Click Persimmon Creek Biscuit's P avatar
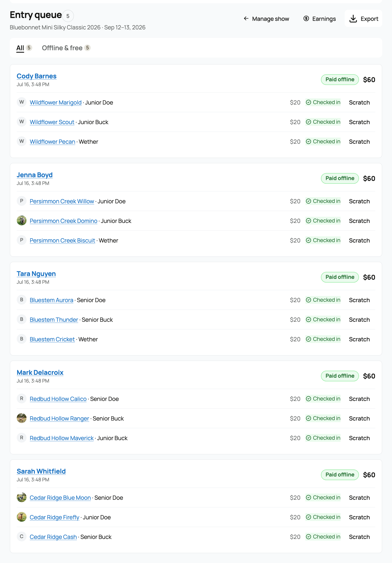This screenshot has width=392, height=563. (22, 240)
